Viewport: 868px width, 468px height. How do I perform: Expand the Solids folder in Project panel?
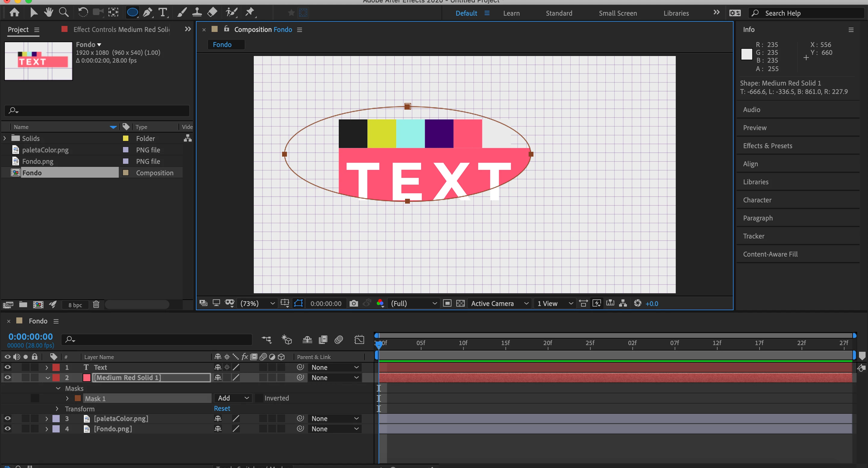[x=5, y=138]
